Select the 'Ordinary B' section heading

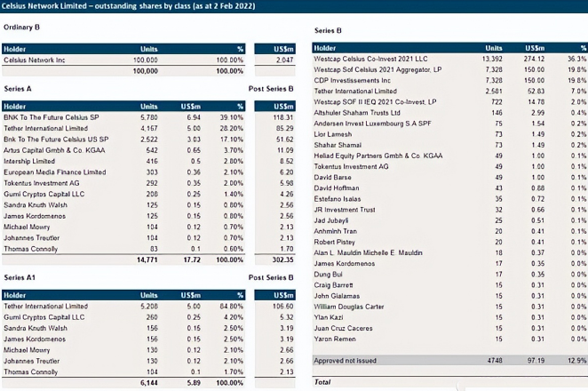[21, 27]
